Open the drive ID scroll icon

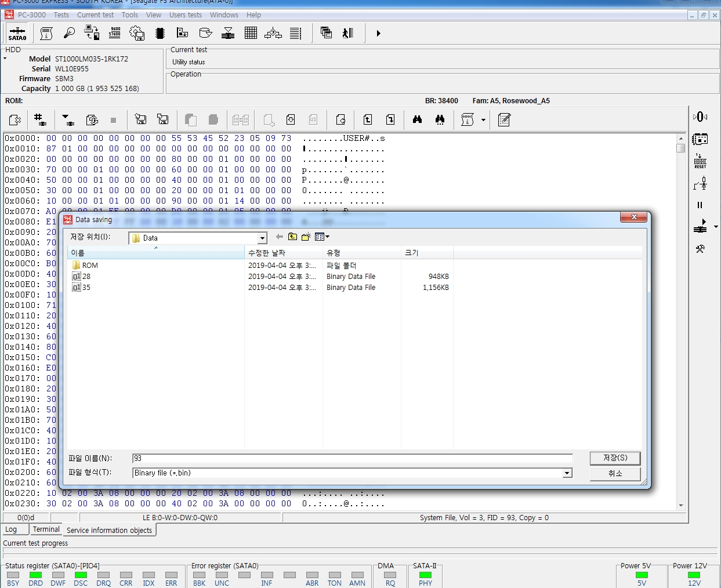point(46,34)
